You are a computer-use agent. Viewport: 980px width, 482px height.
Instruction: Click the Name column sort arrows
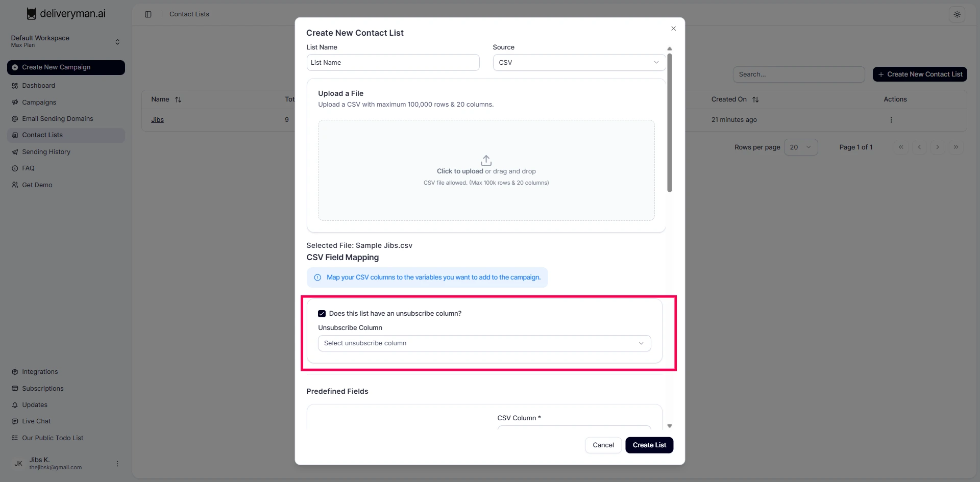pyautogui.click(x=178, y=100)
